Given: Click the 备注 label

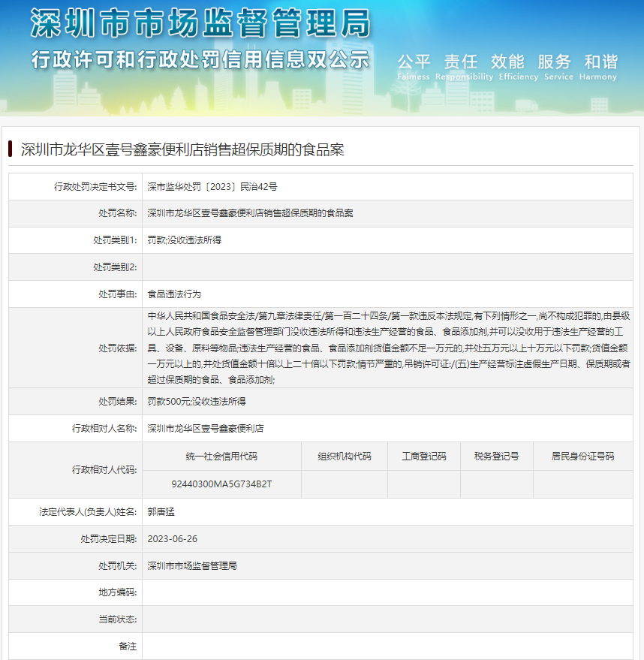Looking at the screenshot, I should point(128,646).
